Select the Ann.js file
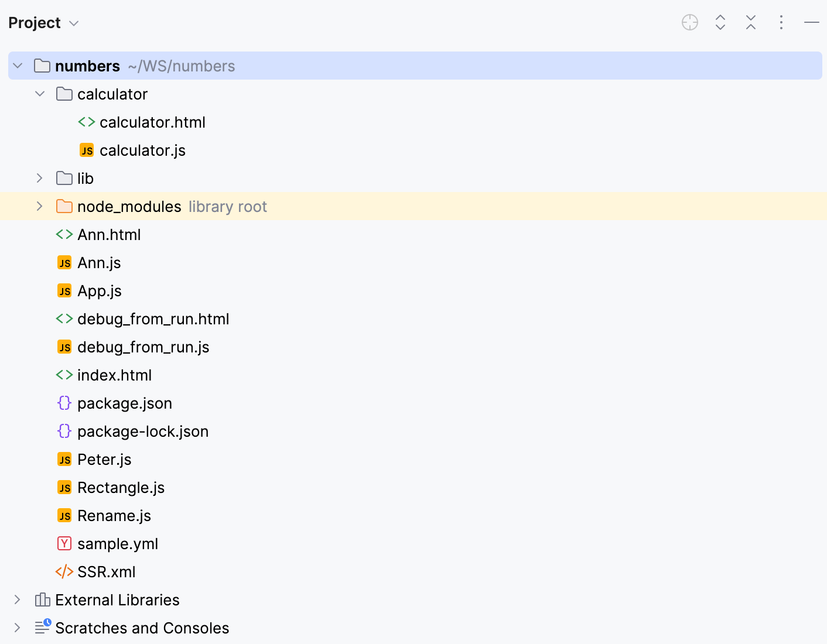The image size is (827, 644). [99, 262]
